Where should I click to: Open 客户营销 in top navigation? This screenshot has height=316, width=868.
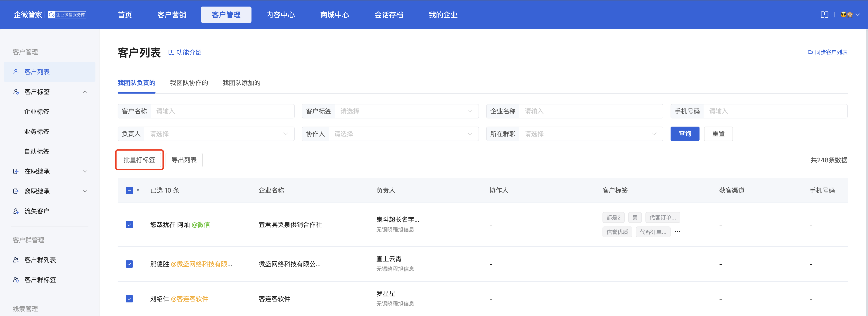(x=172, y=15)
